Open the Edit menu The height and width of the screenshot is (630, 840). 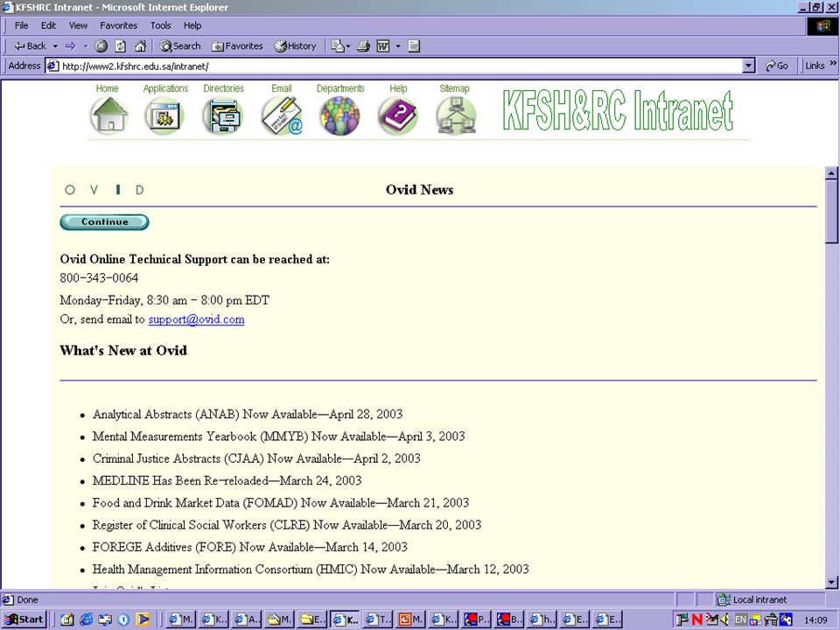coord(48,25)
